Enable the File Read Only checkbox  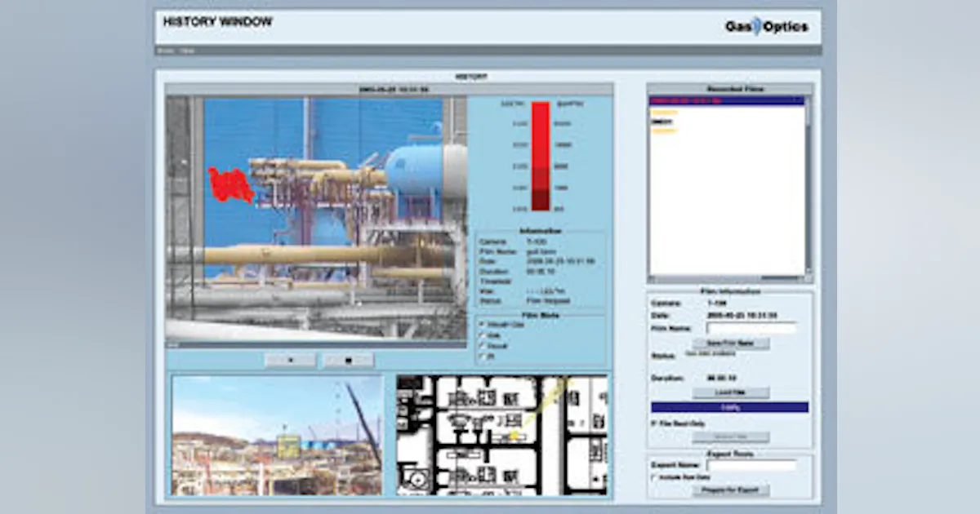tap(653, 422)
